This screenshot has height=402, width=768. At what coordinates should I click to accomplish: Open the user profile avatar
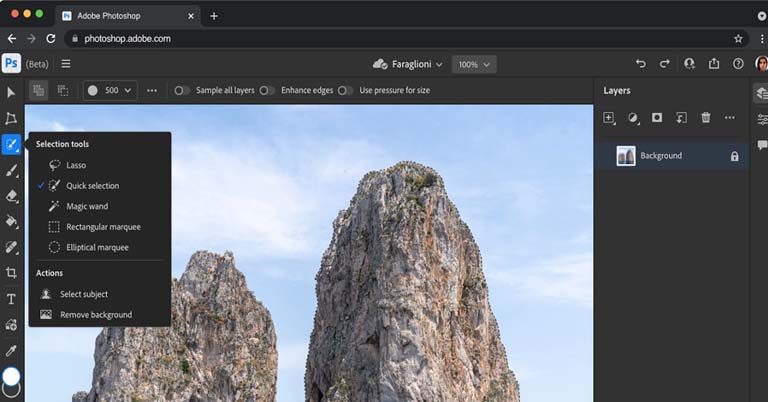tap(762, 64)
